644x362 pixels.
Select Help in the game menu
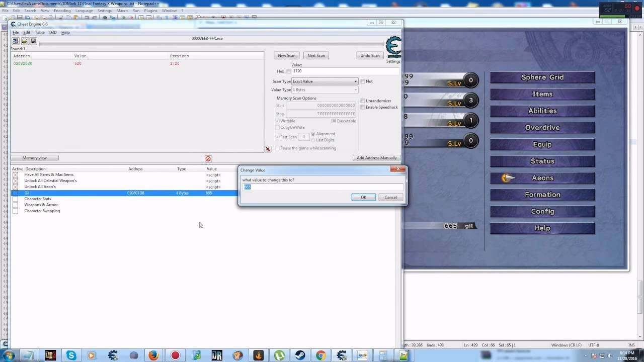[542, 228]
